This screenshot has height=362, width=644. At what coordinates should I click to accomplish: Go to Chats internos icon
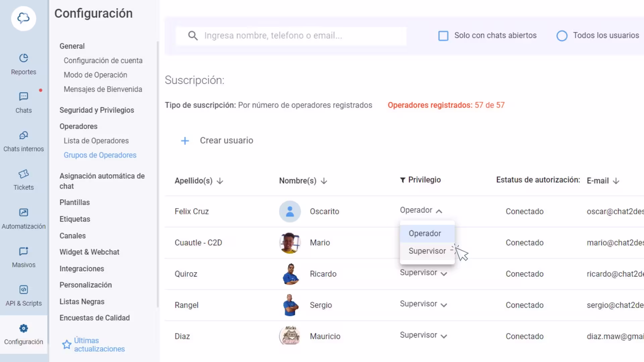point(23,135)
